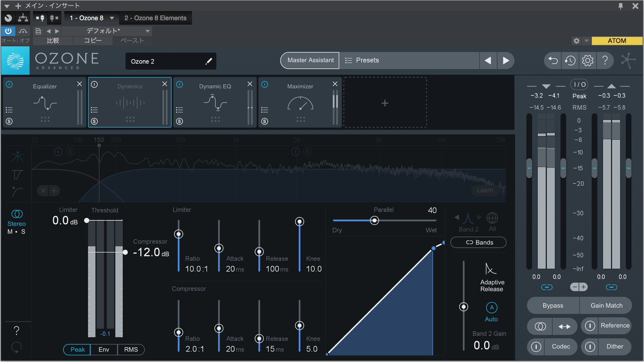This screenshot has height=362, width=644.
Task: Solo the Dynamics module
Action: 94,121
